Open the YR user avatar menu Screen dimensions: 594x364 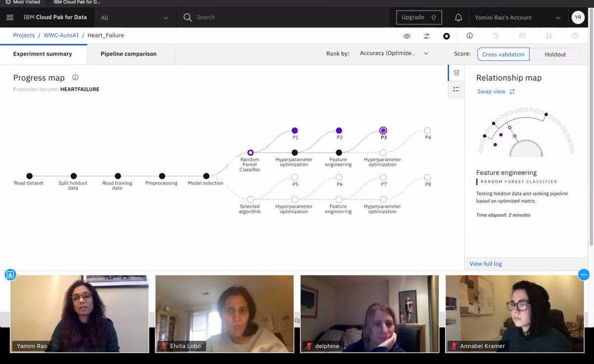[578, 17]
